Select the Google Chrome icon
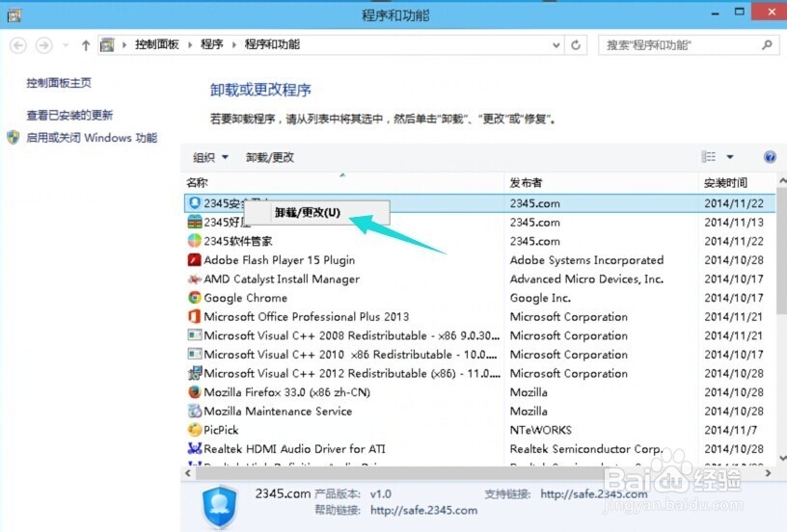Image resolution: width=787 pixels, height=532 pixels. pyautogui.click(x=195, y=298)
